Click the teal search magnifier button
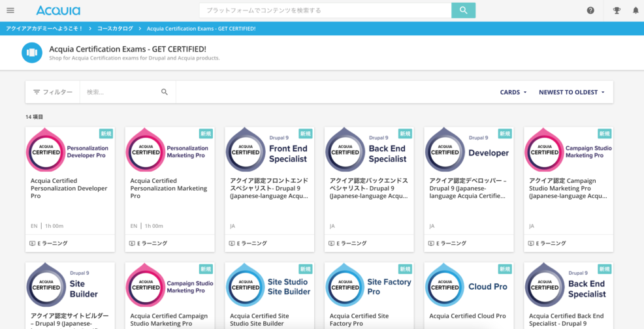This screenshot has height=329, width=644. [463, 10]
